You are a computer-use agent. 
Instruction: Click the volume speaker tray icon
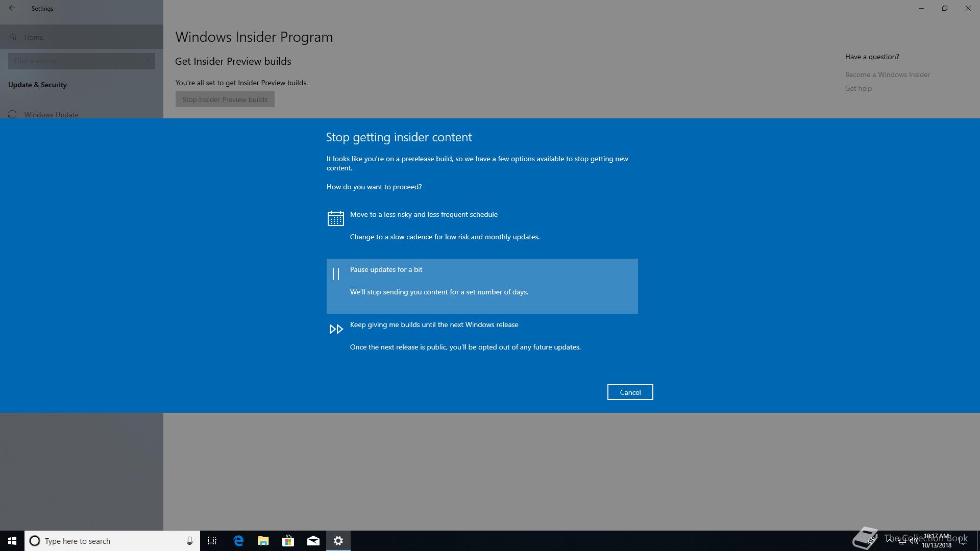pyautogui.click(x=914, y=541)
